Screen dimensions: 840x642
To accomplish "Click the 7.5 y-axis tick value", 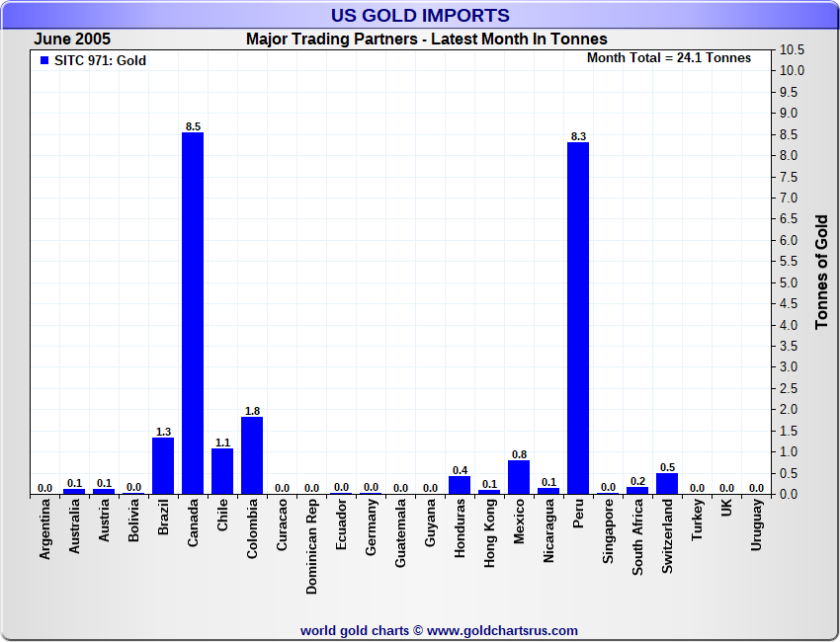I will [x=789, y=177].
